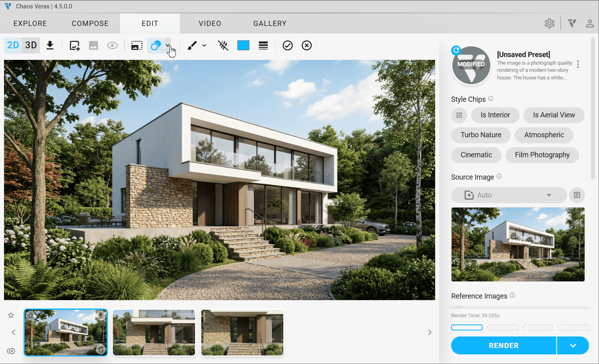
Task: Click the blue refresh badge on preset
Action: click(x=456, y=50)
